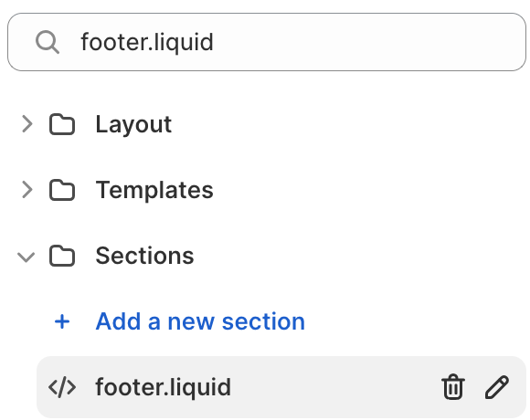
Task: Click the empty right side of the search bar
Action: (372, 42)
